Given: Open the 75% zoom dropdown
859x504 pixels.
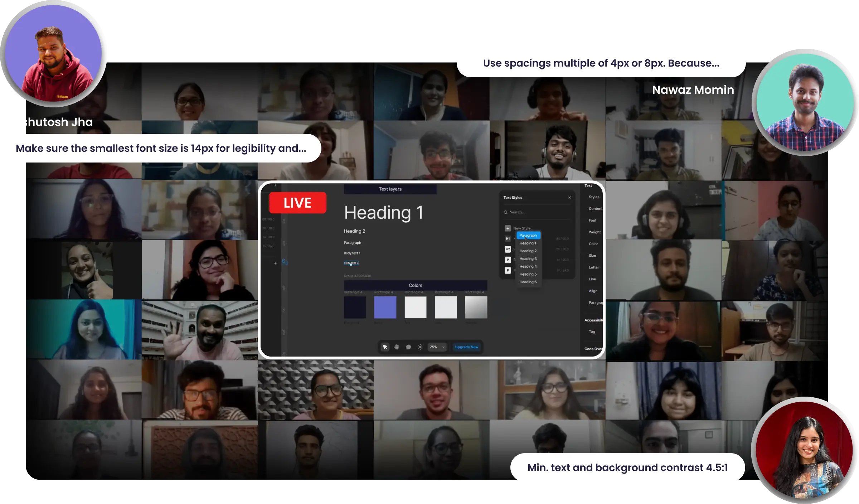Looking at the screenshot, I should click(437, 347).
